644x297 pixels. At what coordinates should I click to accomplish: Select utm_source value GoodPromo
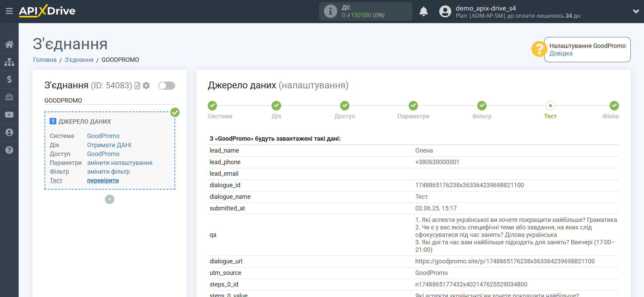[431, 273]
